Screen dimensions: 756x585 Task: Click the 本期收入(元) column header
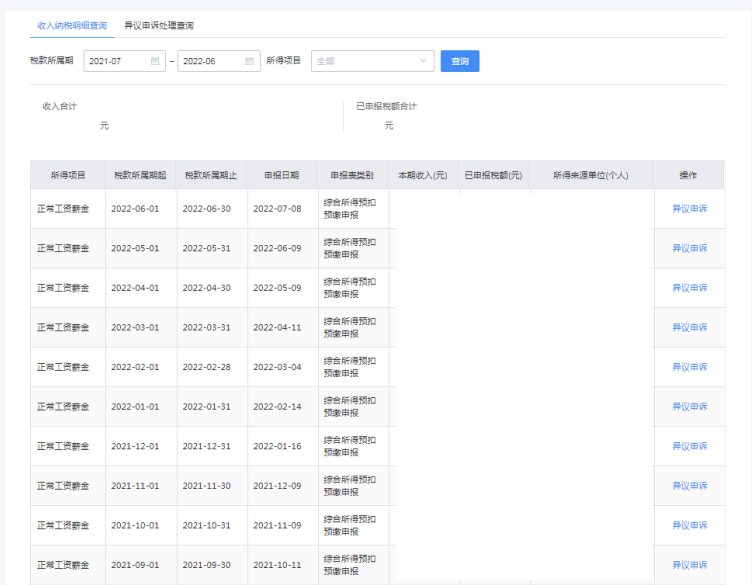[x=423, y=175]
